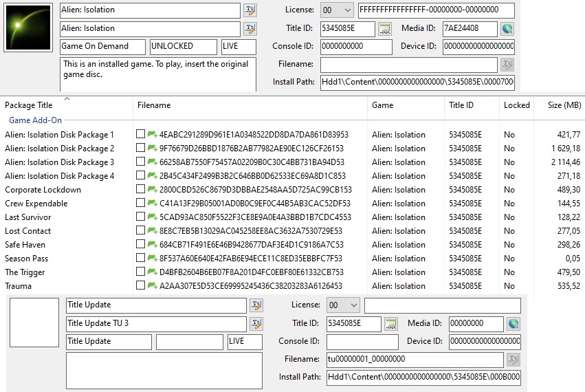Click the Console ID field showing 0000000000
This screenshot has width=585, height=392.
tap(356, 46)
